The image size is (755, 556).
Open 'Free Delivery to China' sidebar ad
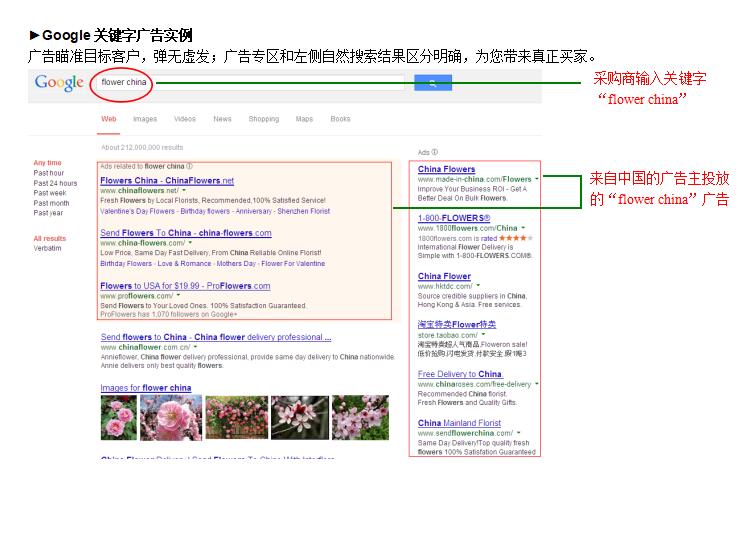click(460, 374)
